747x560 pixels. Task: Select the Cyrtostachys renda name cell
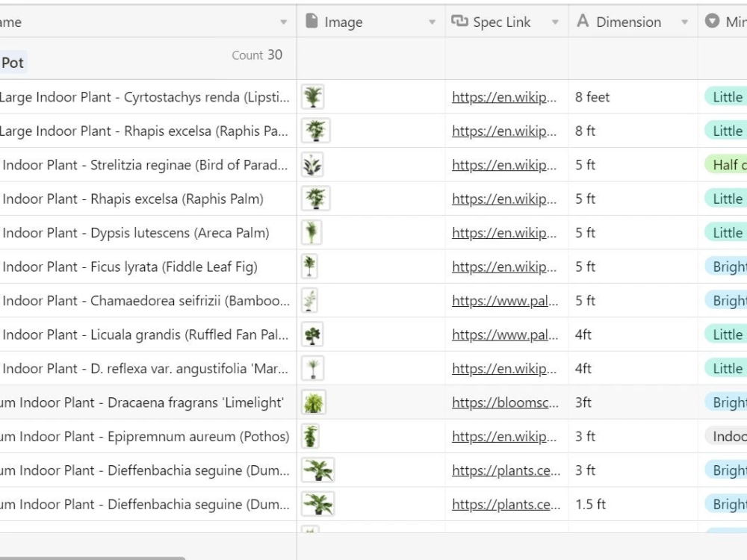click(148, 96)
